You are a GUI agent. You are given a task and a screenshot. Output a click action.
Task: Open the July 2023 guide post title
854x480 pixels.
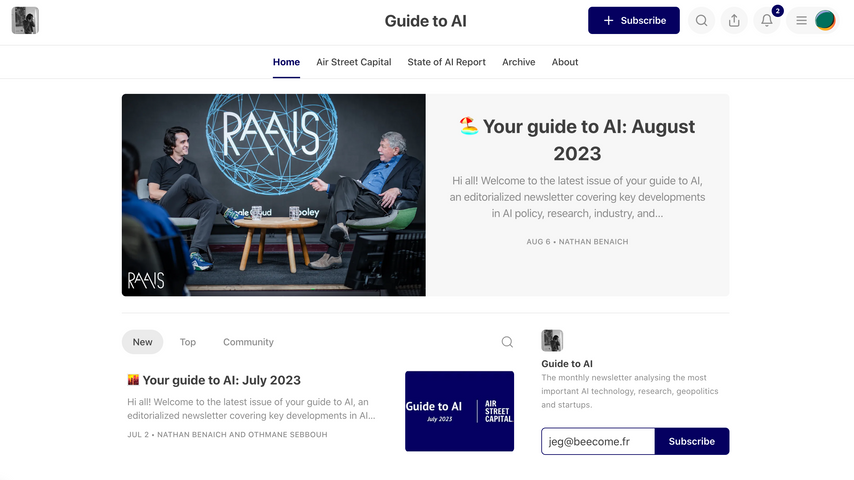tap(214, 380)
